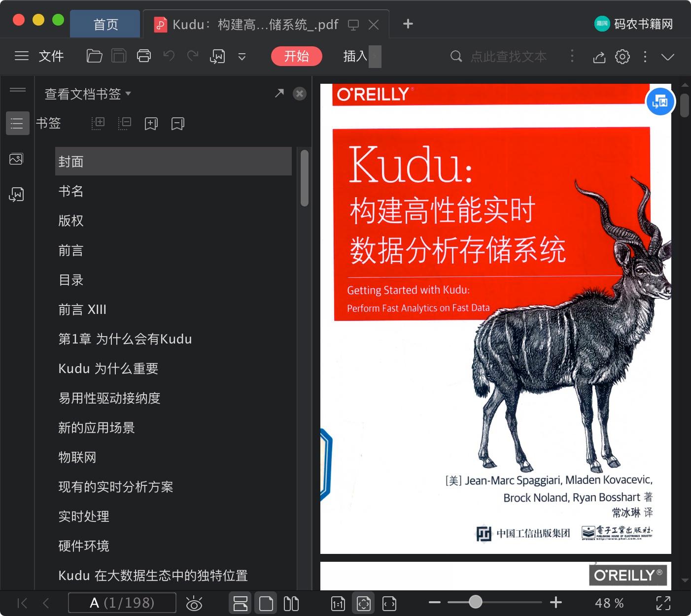
Task: Select the bookmark list sidebar icon
Action: (17, 123)
